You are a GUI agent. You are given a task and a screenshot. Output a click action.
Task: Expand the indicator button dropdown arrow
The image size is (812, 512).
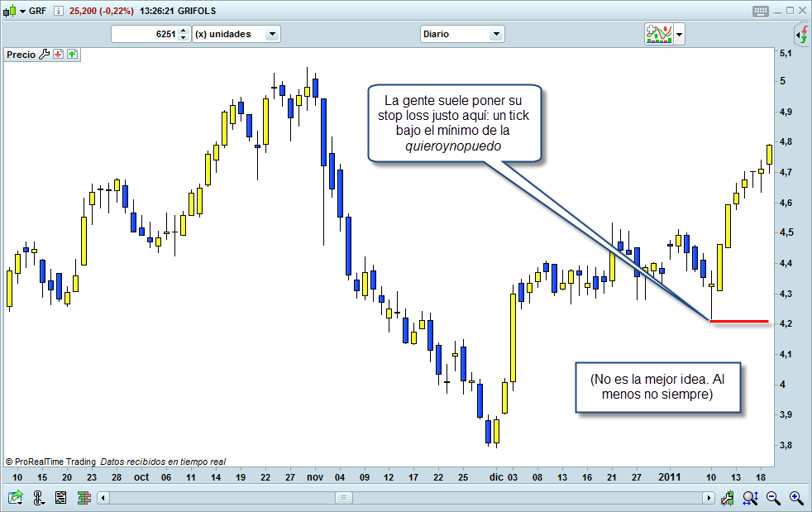679,34
